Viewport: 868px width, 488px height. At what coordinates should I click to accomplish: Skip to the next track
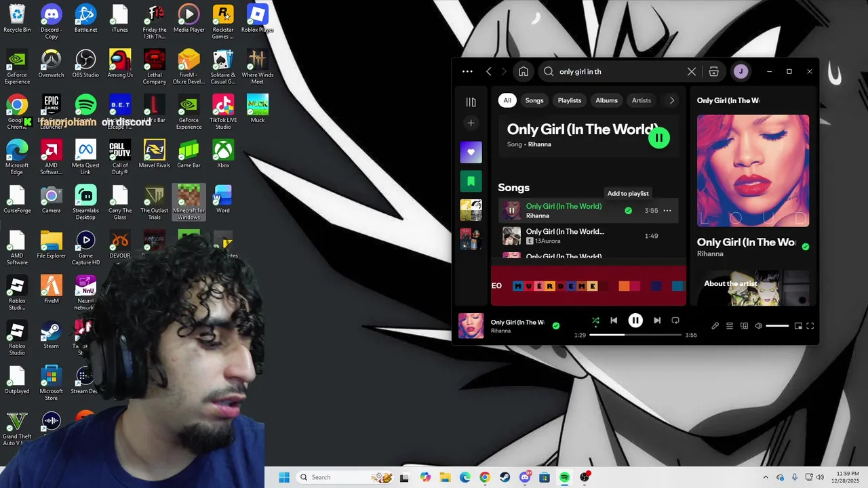pos(657,321)
